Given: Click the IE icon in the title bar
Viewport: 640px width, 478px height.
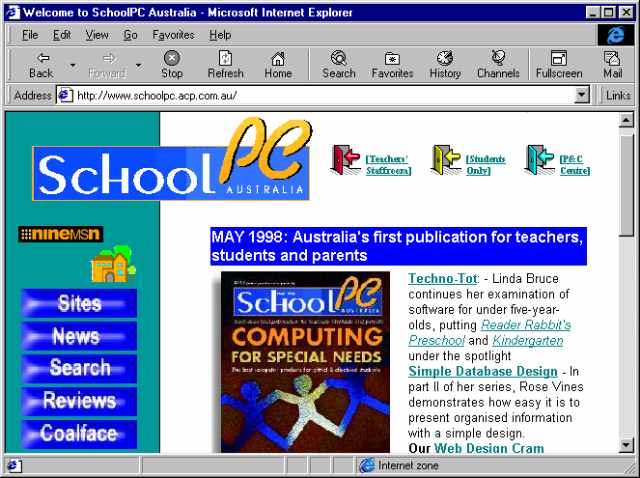Looking at the screenshot, I should tap(13, 12).
